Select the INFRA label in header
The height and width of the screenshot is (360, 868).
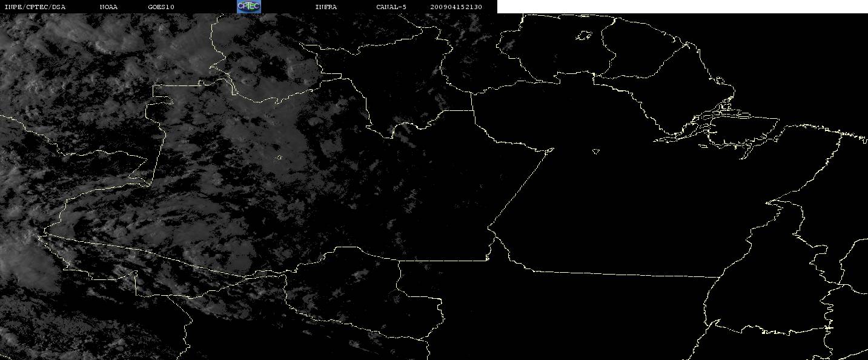point(326,7)
